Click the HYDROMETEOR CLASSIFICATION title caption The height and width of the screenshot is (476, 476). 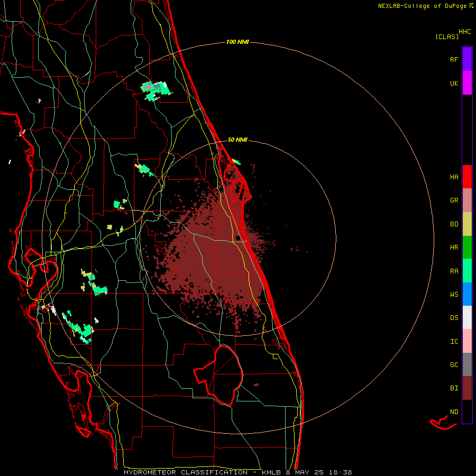186,472
